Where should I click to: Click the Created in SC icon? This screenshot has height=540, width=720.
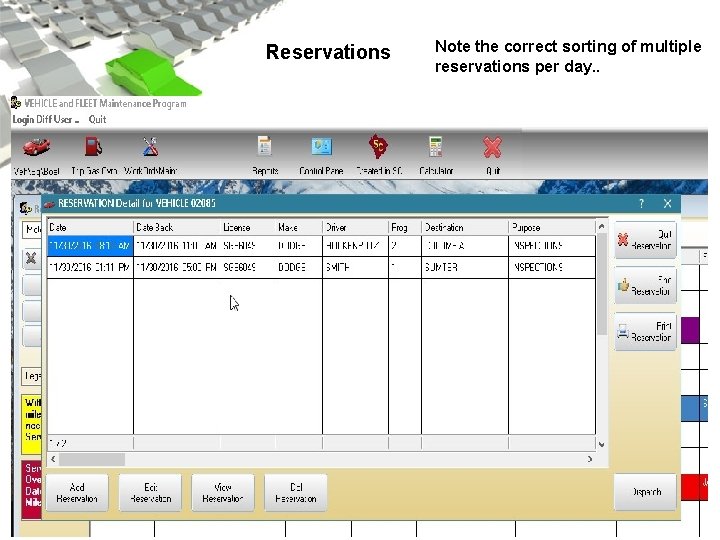click(378, 147)
